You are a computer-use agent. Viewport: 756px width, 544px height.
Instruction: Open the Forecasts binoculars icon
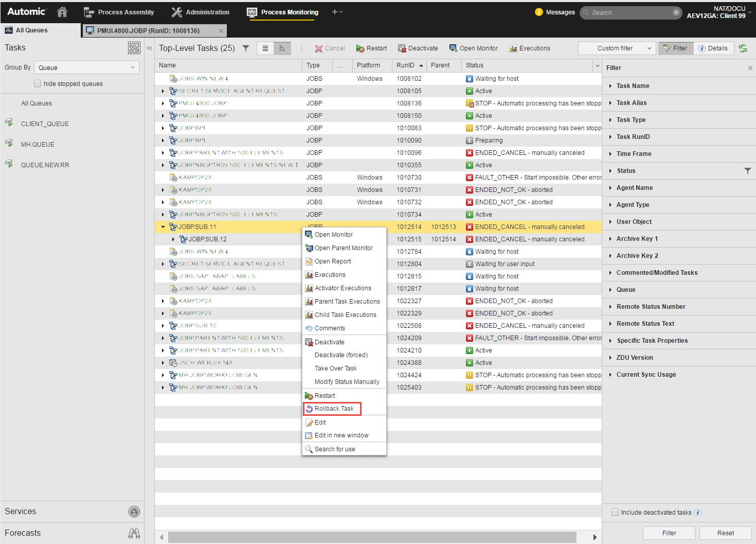tap(134, 533)
